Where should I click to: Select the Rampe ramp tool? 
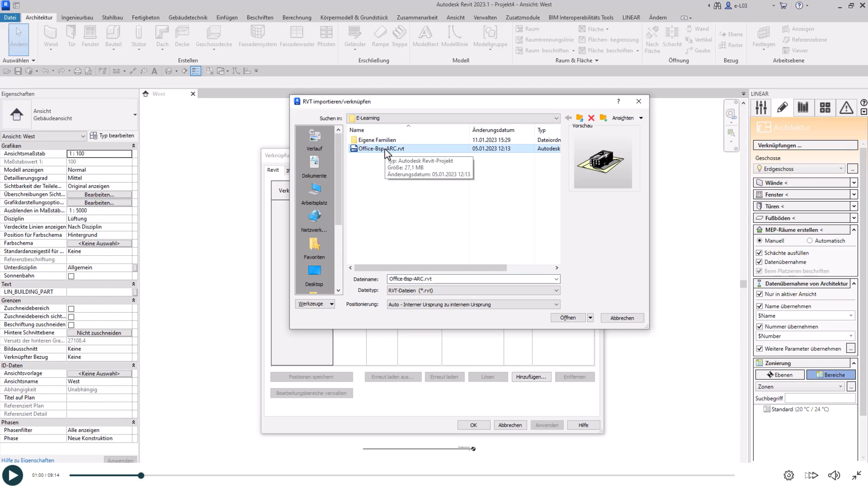point(380,37)
